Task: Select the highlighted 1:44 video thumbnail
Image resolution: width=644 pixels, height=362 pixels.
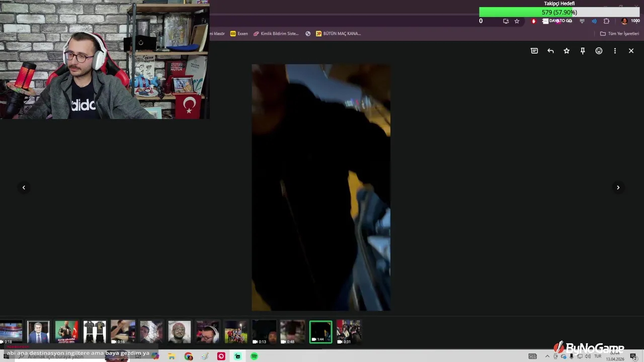Action: click(320, 332)
